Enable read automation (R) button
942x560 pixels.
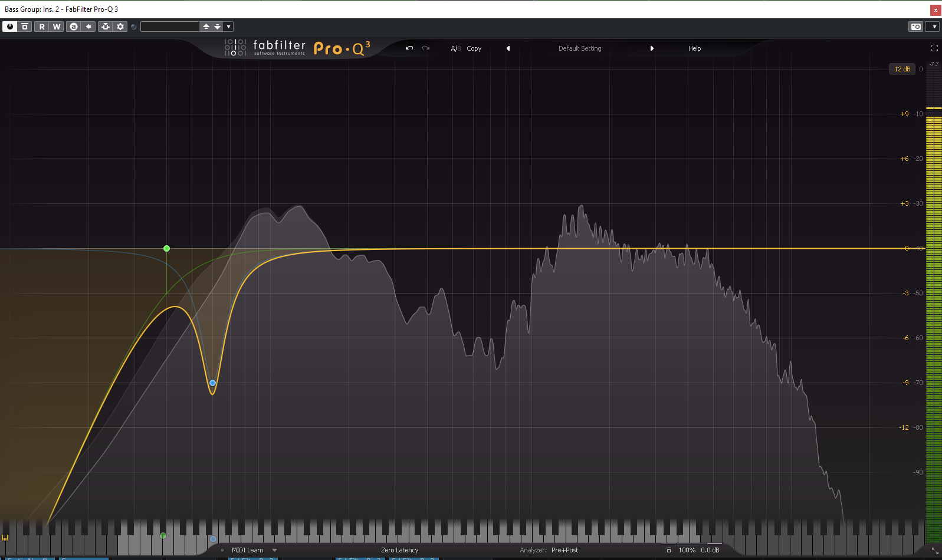click(x=42, y=27)
